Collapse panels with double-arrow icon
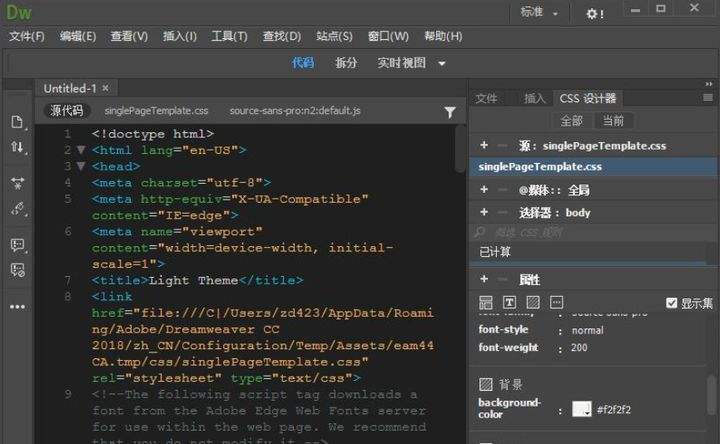Screen dimensions: 720x444 (709, 84)
